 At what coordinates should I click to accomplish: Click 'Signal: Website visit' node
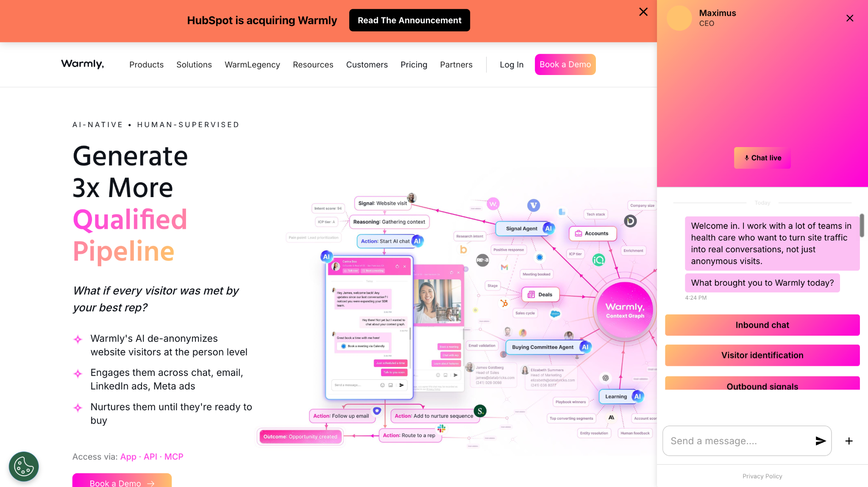pyautogui.click(x=382, y=203)
